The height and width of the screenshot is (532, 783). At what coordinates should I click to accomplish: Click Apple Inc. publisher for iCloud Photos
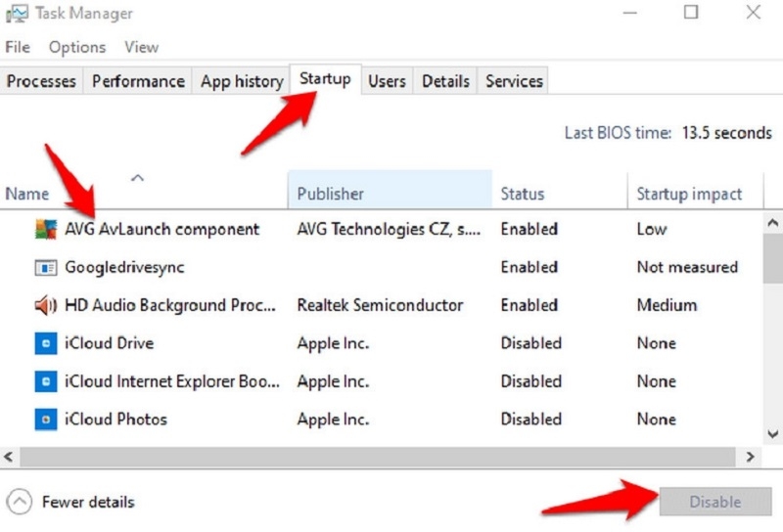[x=333, y=420]
